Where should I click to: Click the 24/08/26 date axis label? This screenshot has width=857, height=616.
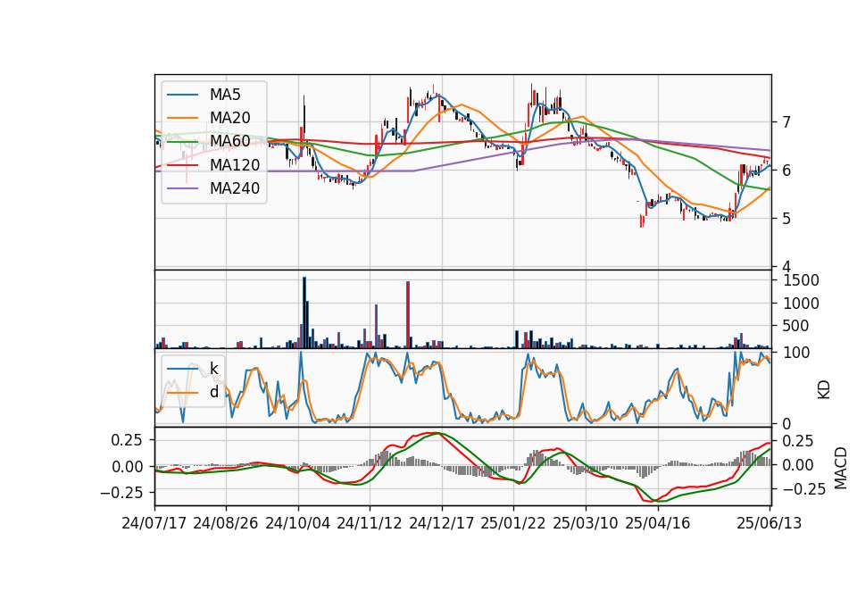(226, 523)
